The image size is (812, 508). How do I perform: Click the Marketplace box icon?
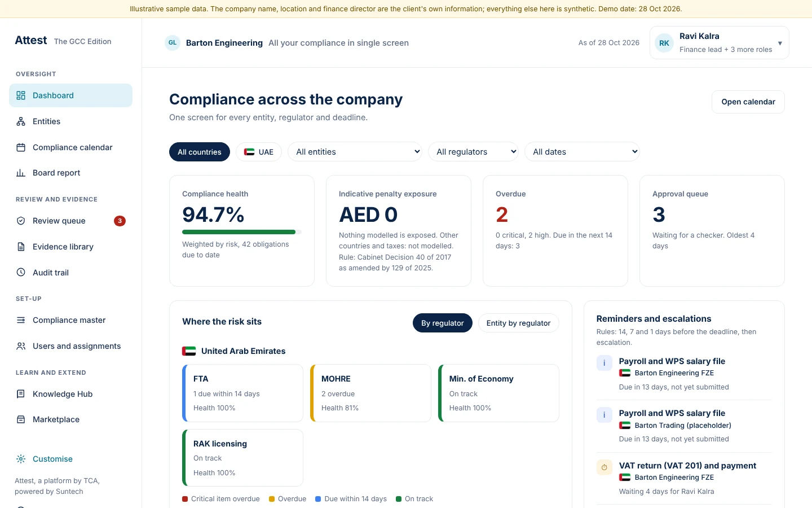[21, 419]
